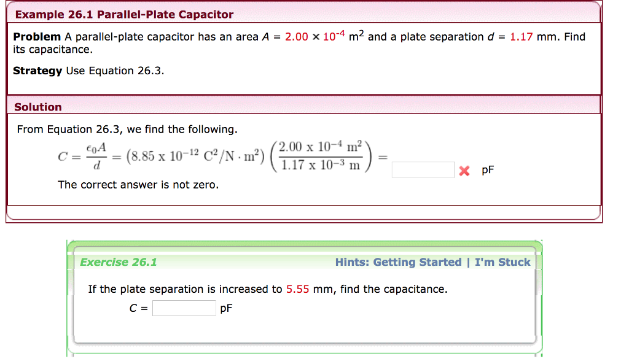
Task: Focus the Exercise 26.1 C = input field
Action: pyautogui.click(x=184, y=308)
